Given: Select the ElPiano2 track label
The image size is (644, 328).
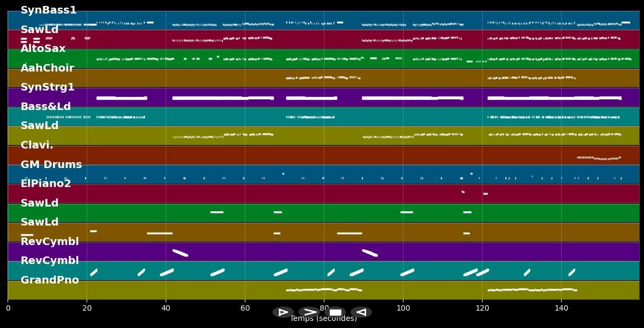Looking at the screenshot, I should tap(45, 183).
